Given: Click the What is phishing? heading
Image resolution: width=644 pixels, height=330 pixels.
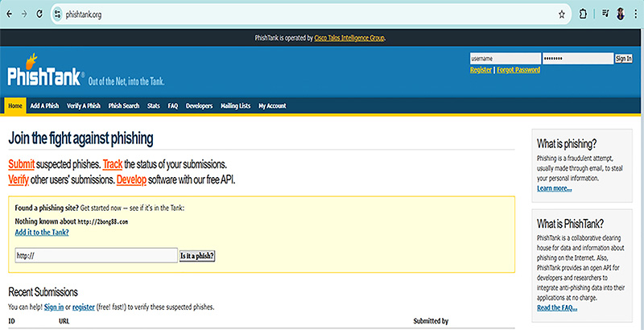Looking at the screenshot, I should [567, 144].
